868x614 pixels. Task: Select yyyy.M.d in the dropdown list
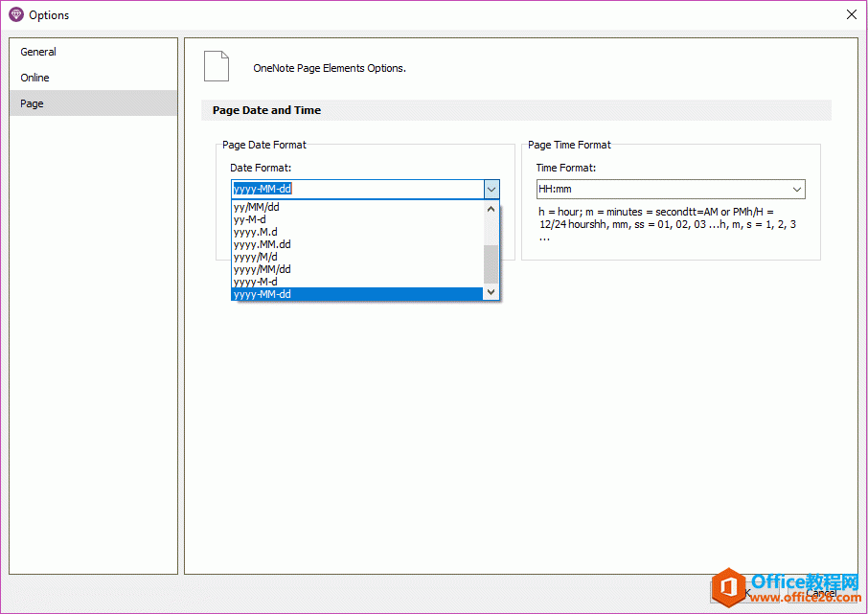255,232
